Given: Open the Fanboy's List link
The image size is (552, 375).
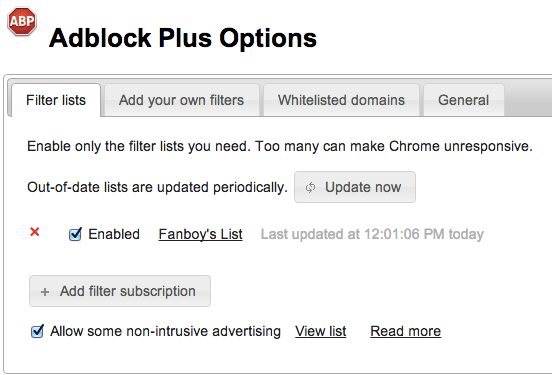Looking at the screenshot, I should pos(200,234).
